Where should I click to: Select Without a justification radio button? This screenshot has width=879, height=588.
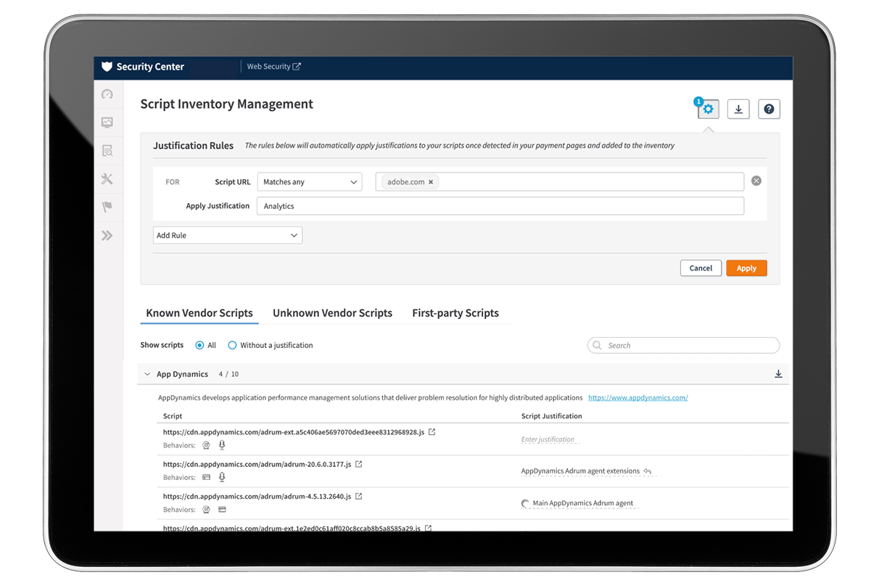[x=233, y=346]
